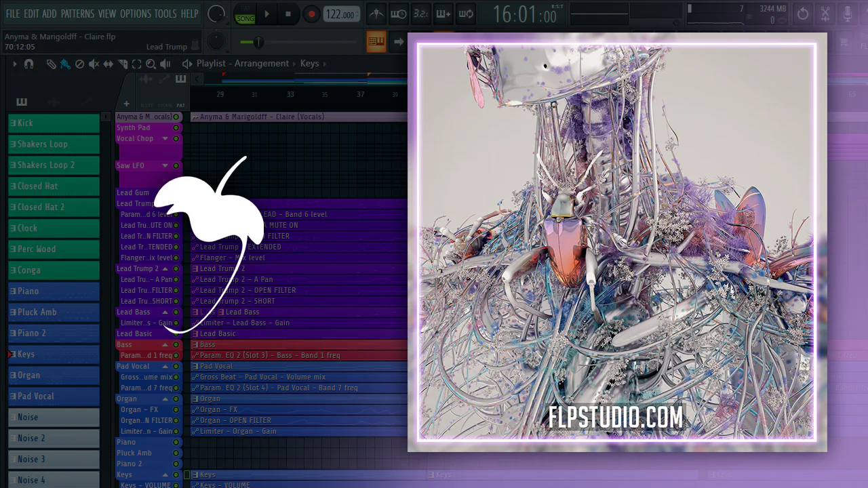Toggle the metronome
868x488 pixels.
(x=376, y=14)
